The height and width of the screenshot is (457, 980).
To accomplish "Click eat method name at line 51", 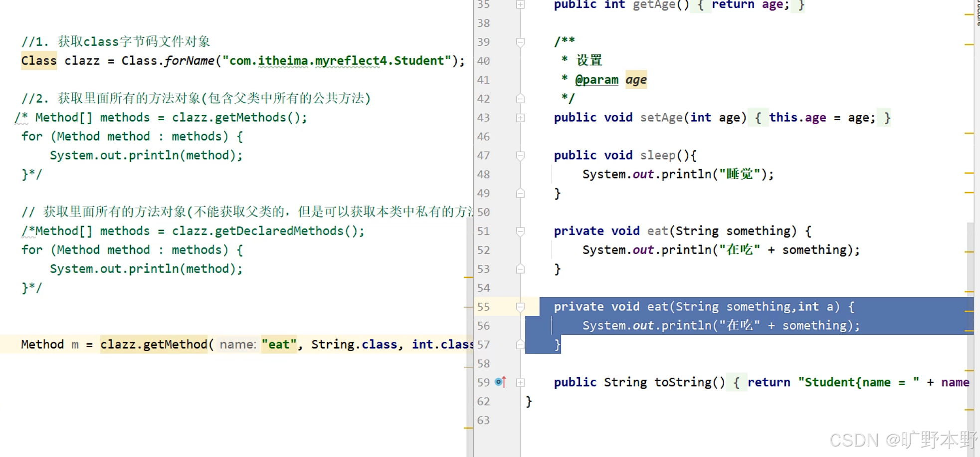I will point(658,231).
